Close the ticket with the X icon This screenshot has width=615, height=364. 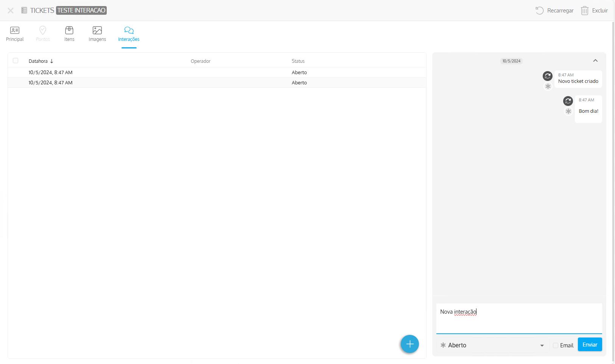coord(11,11)
